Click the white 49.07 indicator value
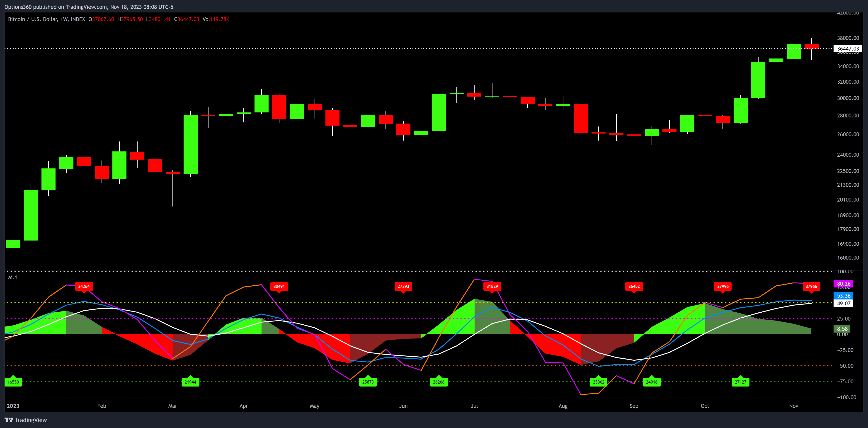 point(843,304)
